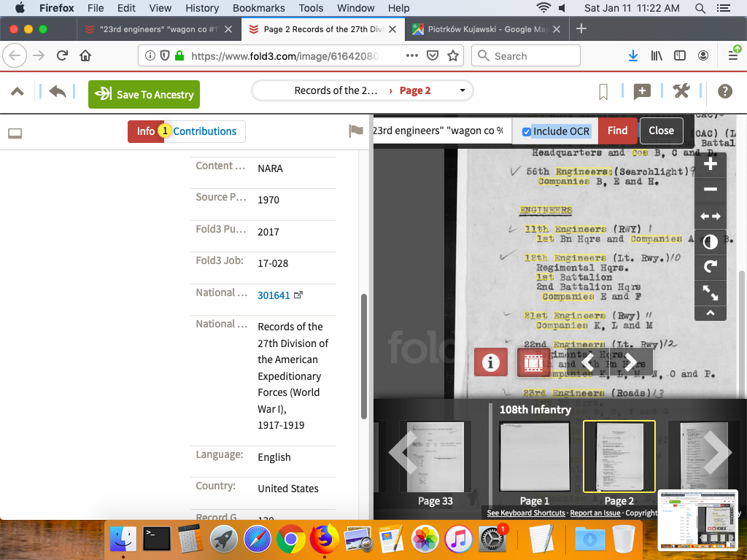This screenshot has height=560, width=747.
Task: Open the contrast adjustment tool
Action: click(710, 242)
